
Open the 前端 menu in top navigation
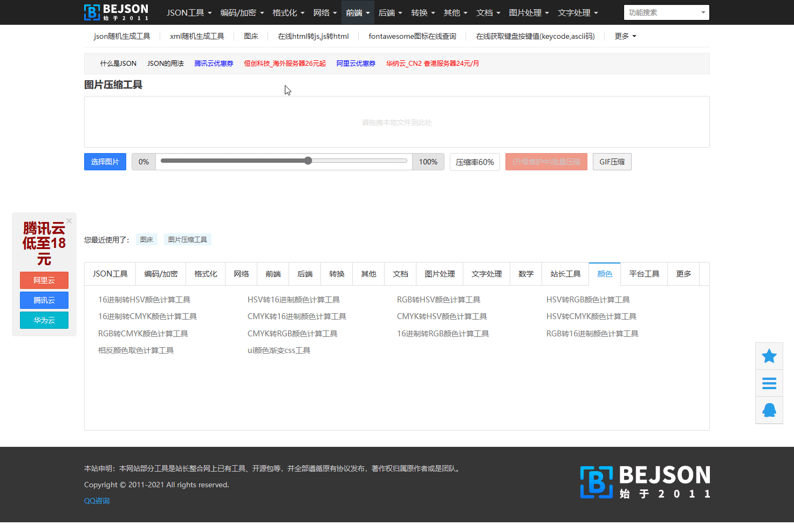358,12
